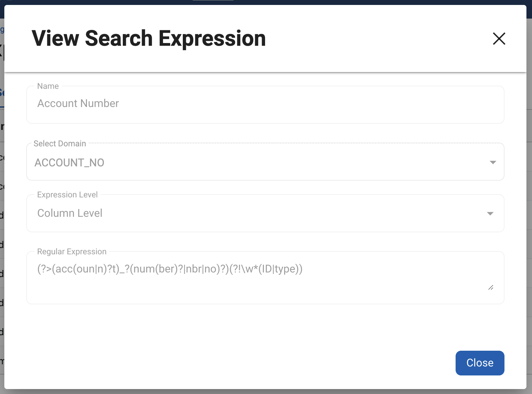Dismiss the dialog with the X icon

pos(499,39)
